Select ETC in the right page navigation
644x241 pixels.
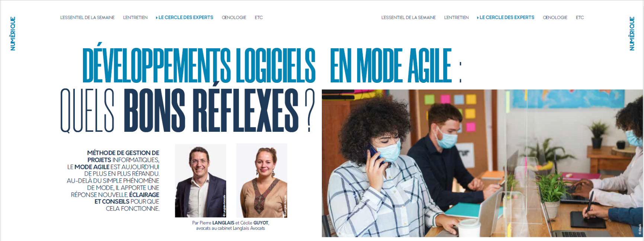[580, 17]
